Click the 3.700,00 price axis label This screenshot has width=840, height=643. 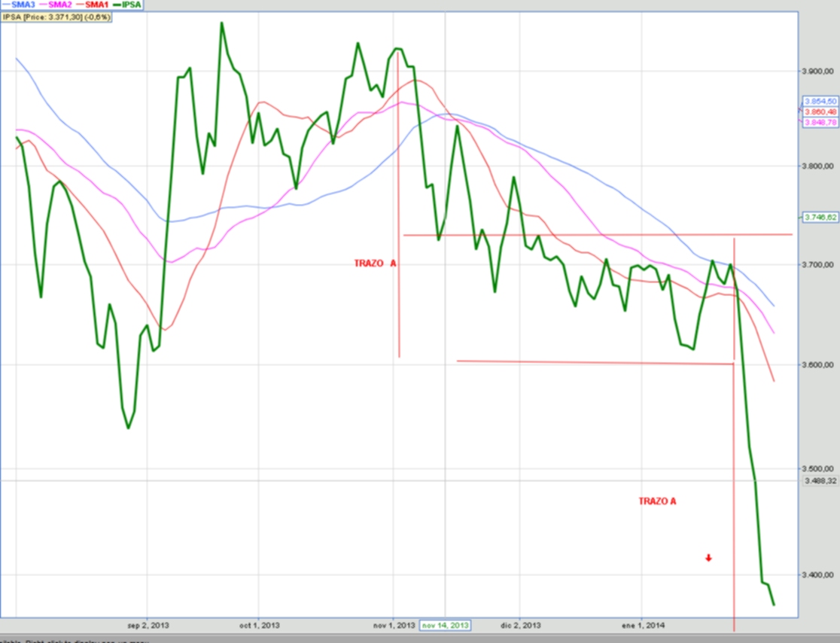(x=817, y=265)
